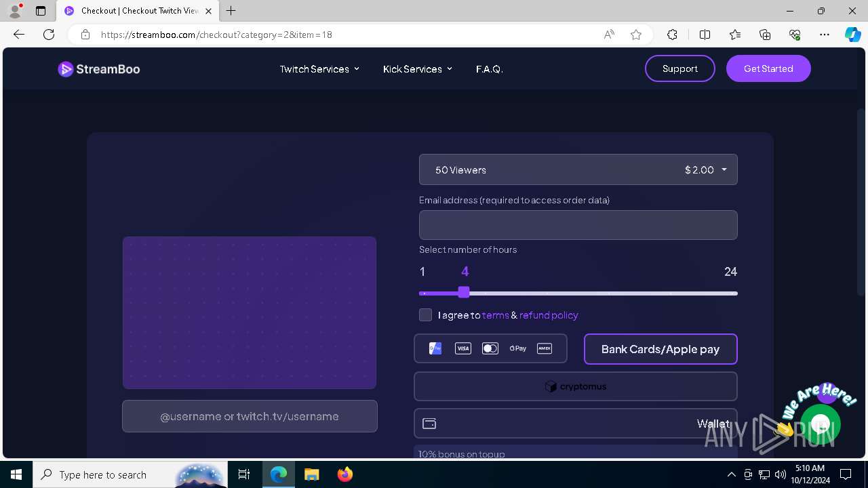Click the Amex card icon
The image size is (868, 488).
pyautogui.click(x=545, y=348)
